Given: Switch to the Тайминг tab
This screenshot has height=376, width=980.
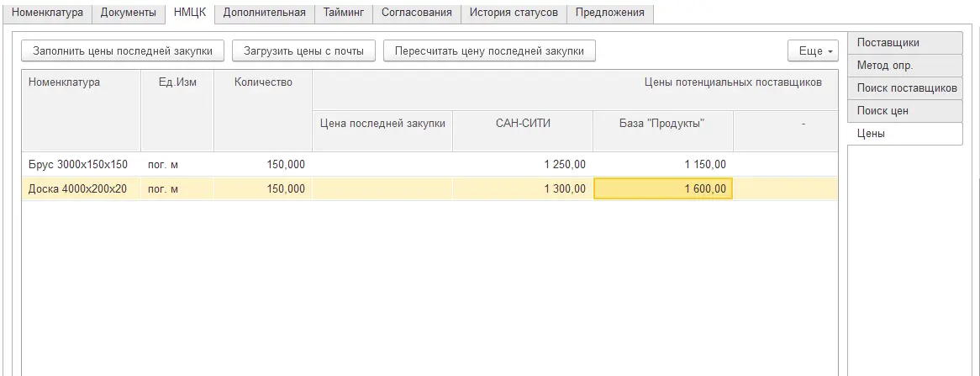Looking at the screenshot, I should tap(344, 13).
